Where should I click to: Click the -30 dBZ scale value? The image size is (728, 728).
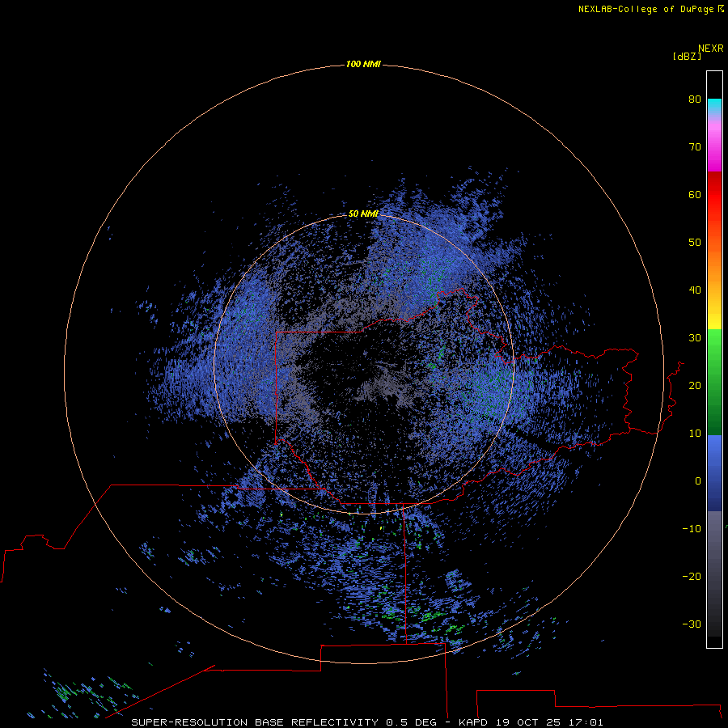tap(692, 624)
